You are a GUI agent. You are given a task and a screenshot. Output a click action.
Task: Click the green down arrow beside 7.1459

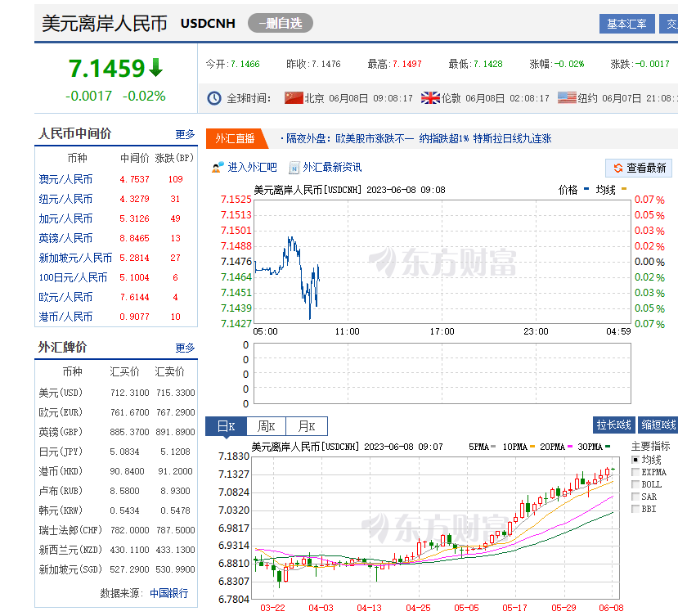156,68
